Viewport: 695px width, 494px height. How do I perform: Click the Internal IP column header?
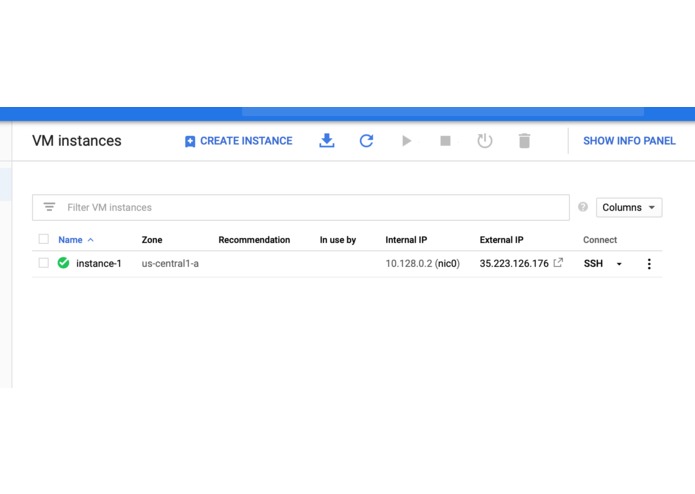[406, 240]
